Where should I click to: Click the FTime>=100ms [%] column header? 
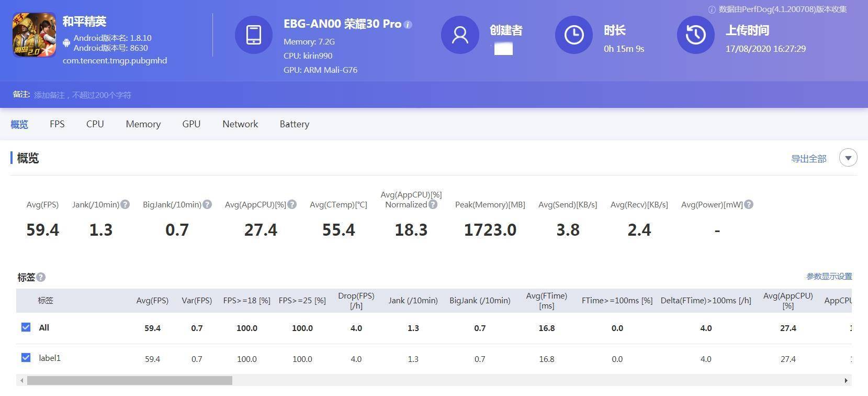[x=617, y=301]
